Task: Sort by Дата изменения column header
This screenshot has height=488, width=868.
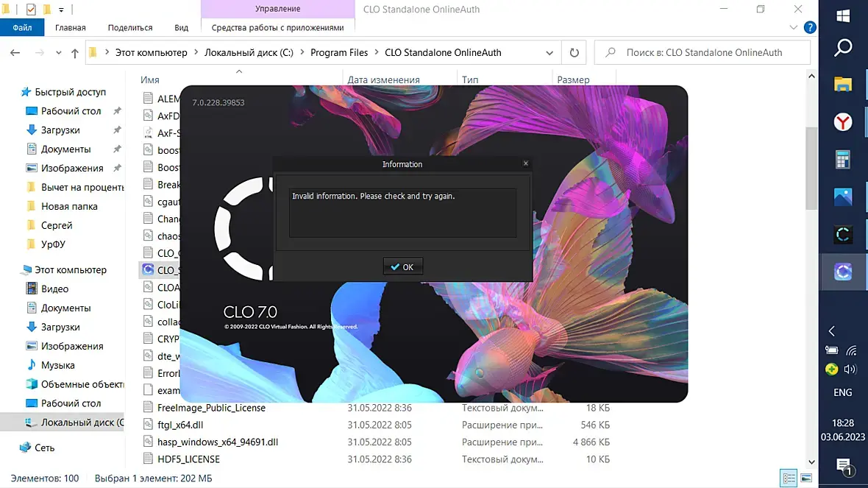Action: click(383, 79)
